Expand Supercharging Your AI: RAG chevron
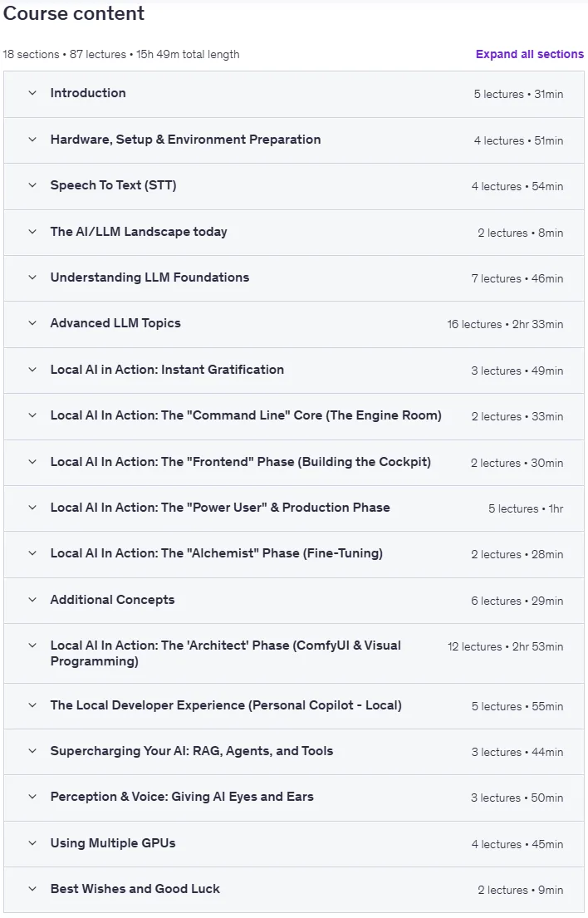Screen dimensions: 588x918 (x=32, y=750)
